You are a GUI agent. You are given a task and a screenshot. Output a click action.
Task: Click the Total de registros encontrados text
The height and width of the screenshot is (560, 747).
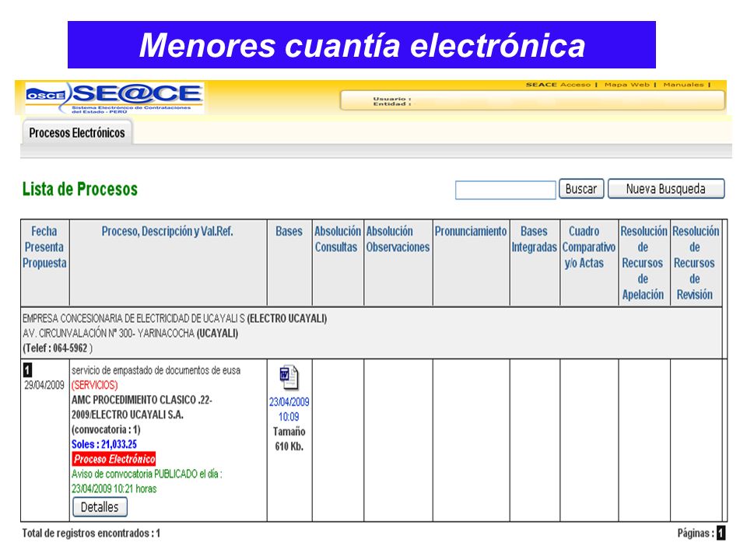(91, 533)
